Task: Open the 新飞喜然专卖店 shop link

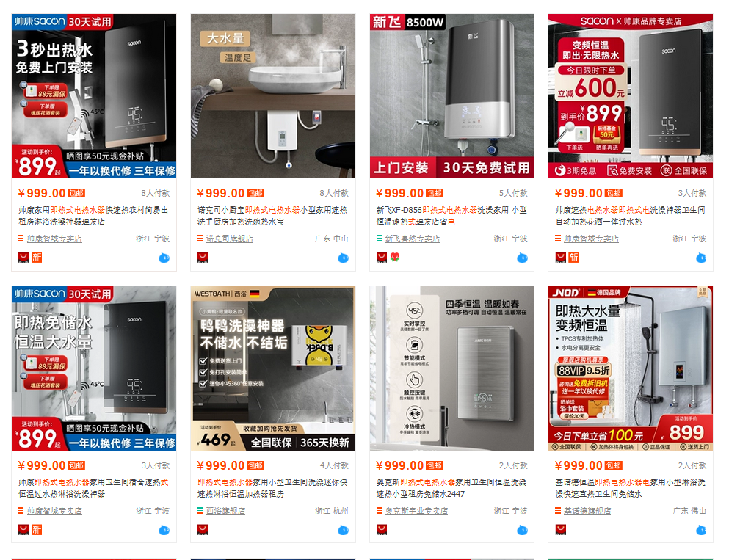Action: point(413,239)
